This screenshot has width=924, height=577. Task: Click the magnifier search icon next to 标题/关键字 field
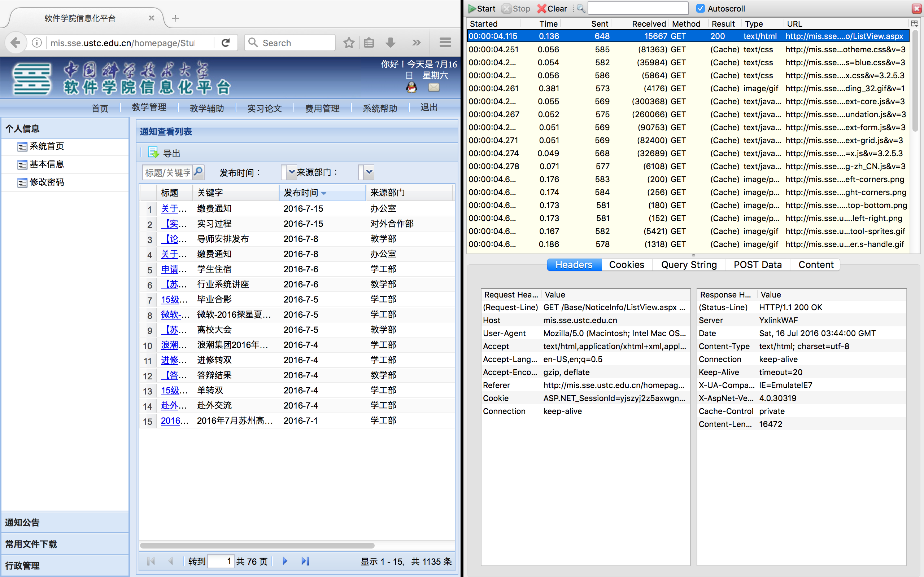click(x=198, y=172)
